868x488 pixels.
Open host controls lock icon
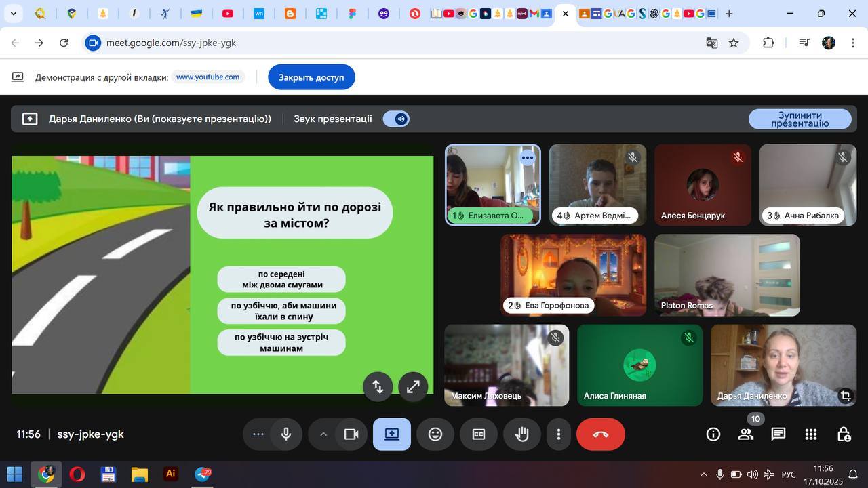tap(844, 434)
